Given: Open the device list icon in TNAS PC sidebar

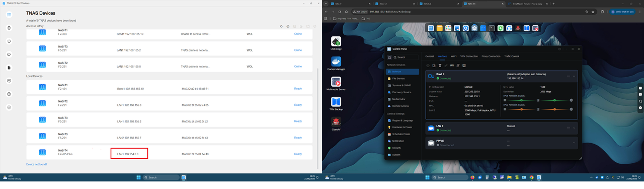Looking at the screenshot, I should pos(9,15).
